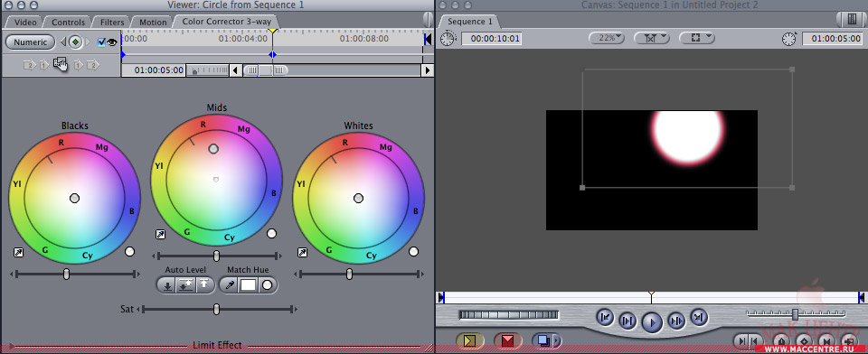Open the Replace edit button's arrow menu
The width and height of the screenshot is (868, 354).
point(558,340)
